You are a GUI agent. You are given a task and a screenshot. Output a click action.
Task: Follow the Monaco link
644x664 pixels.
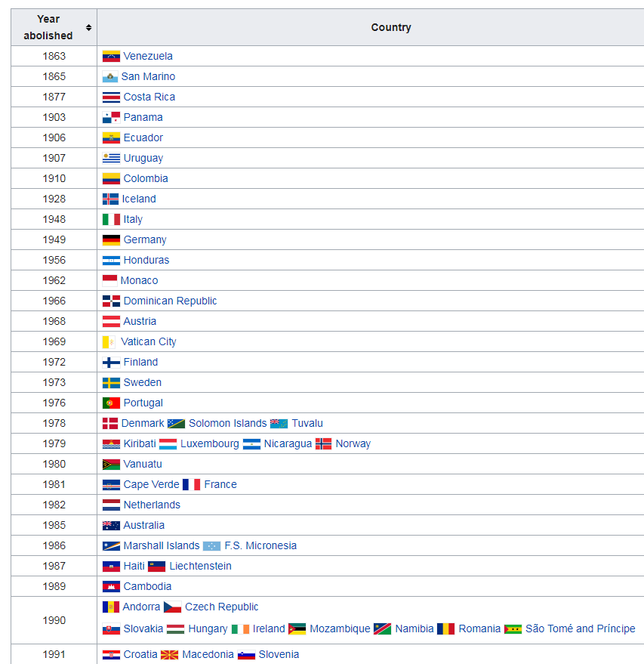click(139, 280)
